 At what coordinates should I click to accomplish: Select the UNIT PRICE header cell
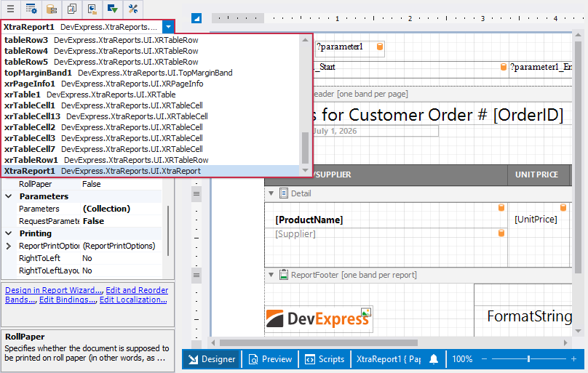539,175
